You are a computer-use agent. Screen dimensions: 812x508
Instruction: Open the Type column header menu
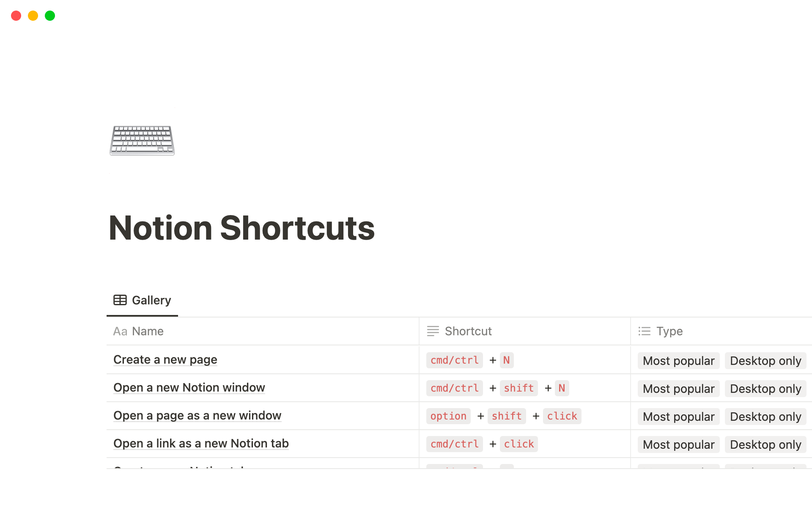coord(669,331)
